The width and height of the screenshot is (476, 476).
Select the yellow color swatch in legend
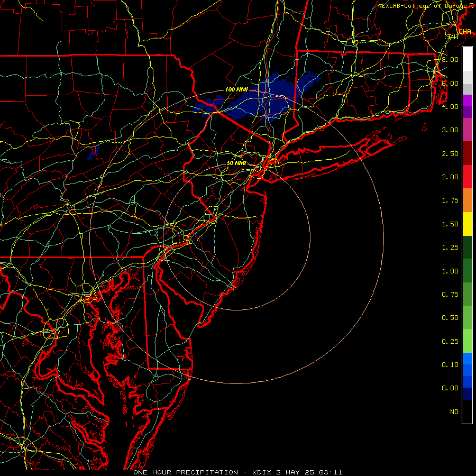pyautogui.click(x=467, y=224)
